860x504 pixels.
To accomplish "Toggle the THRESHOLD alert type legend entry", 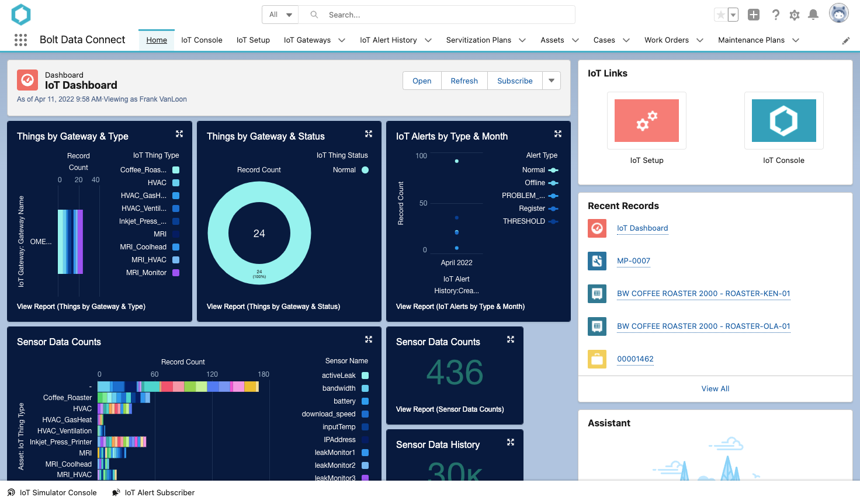I will click(530, 221).
